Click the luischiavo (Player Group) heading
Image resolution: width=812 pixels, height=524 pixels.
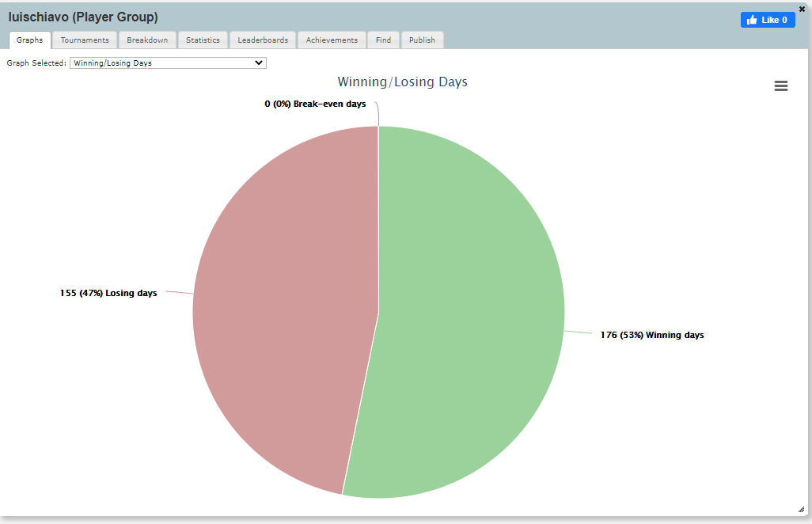pyautogui.click(x=83, y=17)
